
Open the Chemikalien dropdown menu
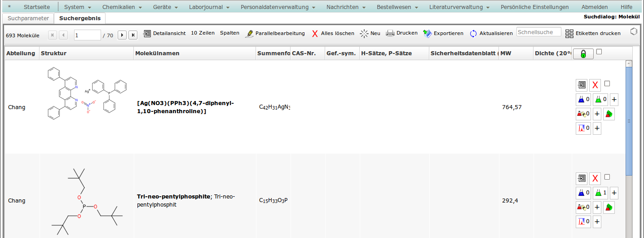(122, 7)
